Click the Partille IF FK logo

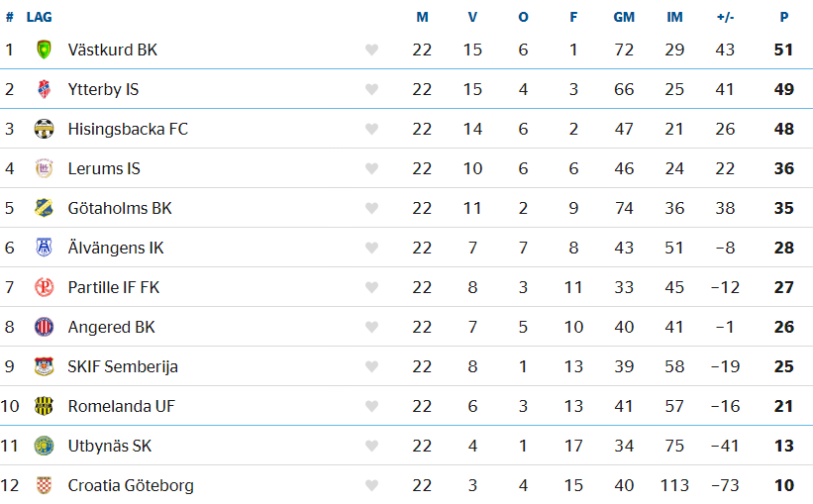(x=45, y=287)
